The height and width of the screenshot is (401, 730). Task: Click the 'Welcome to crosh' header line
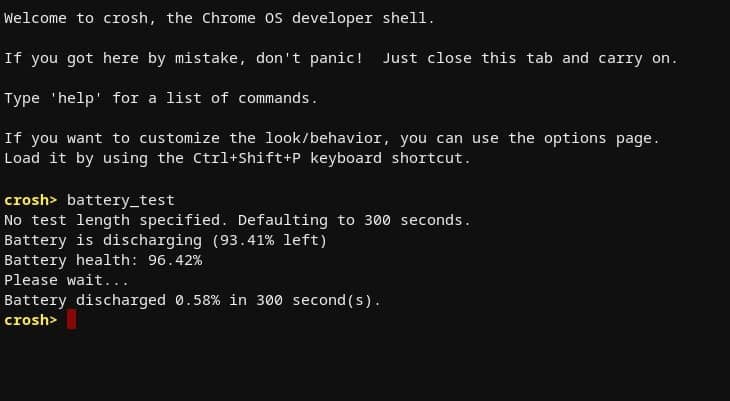pyautogui.click(x=219, y=18)
